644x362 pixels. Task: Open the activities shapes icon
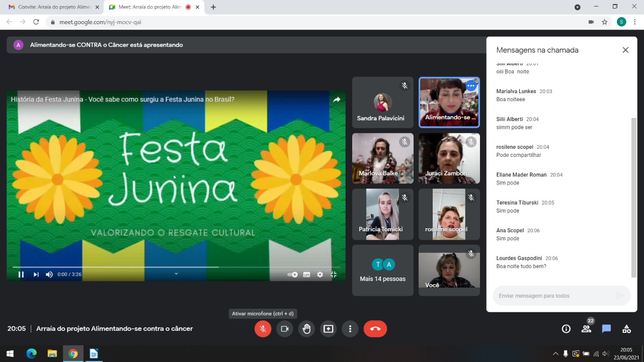click(x=626, y=329)
